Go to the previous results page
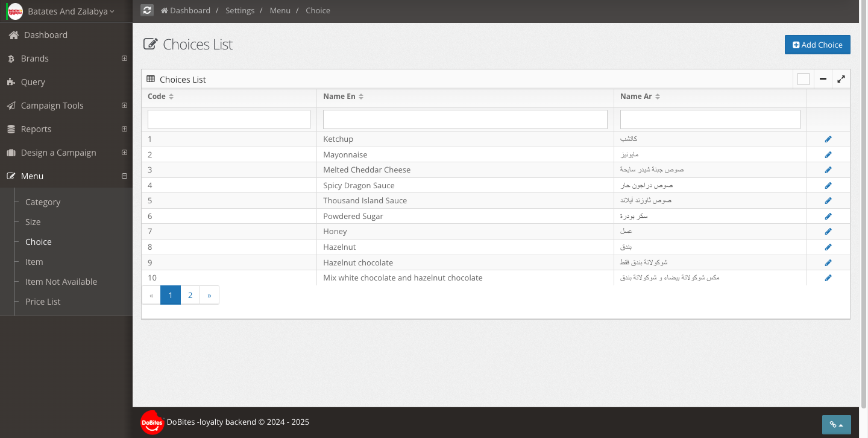This screenshot has width=868, height=438. click(151, 295)
